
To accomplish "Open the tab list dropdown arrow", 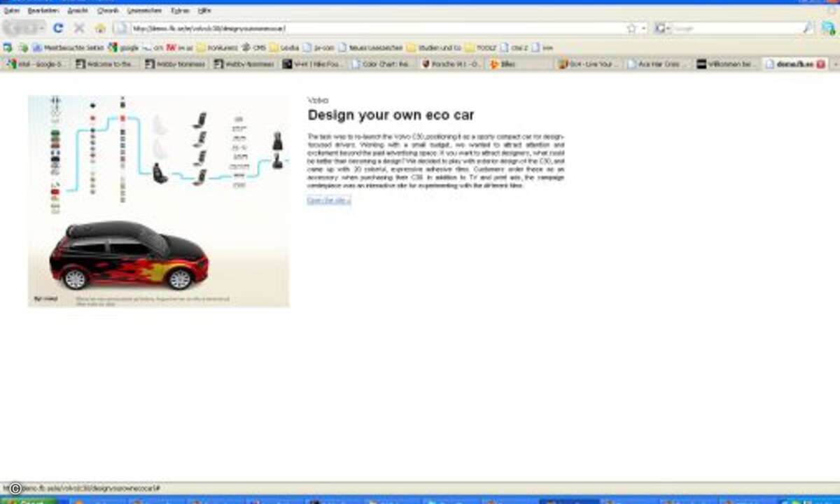I will tap(834, 64).
